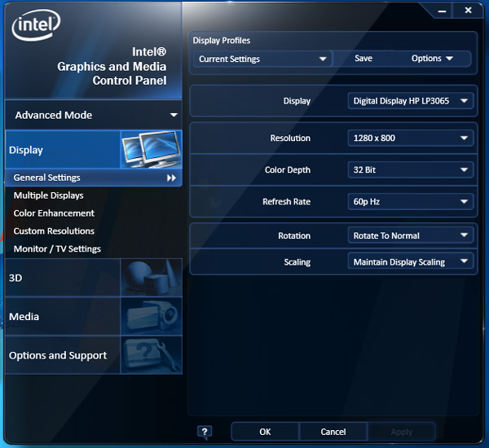The height and width of the screenshot is (448, 489).
Task: Open the Color Depth dropdown
Action: [411, 170]
